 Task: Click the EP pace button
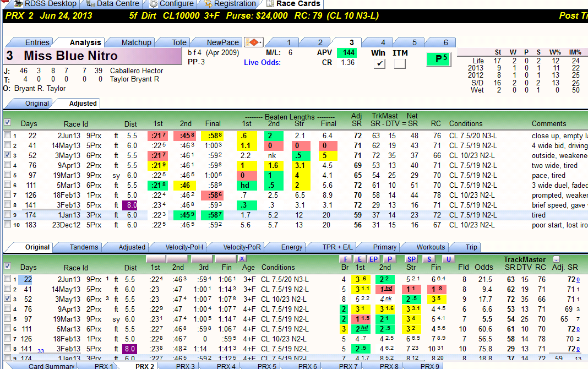373,259
